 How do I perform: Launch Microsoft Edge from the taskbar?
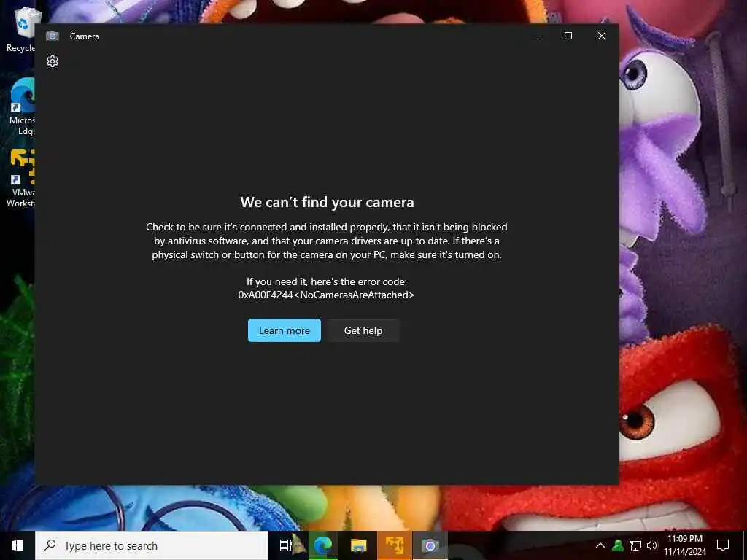pyautogui.click(x=323, y=545)
